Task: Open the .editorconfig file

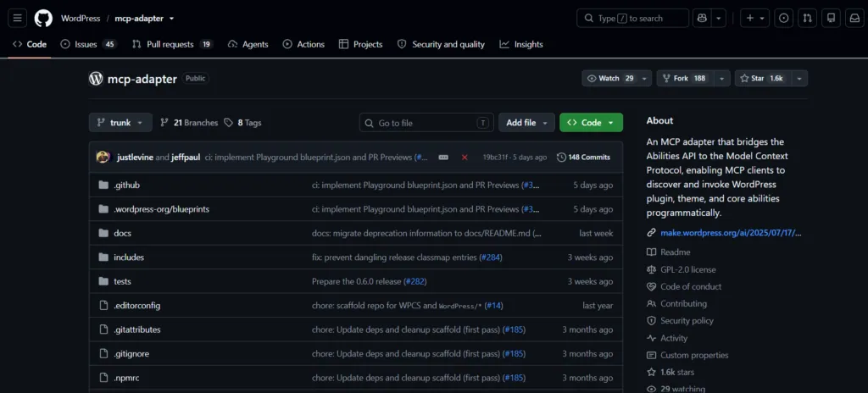Action: point(137,306)
